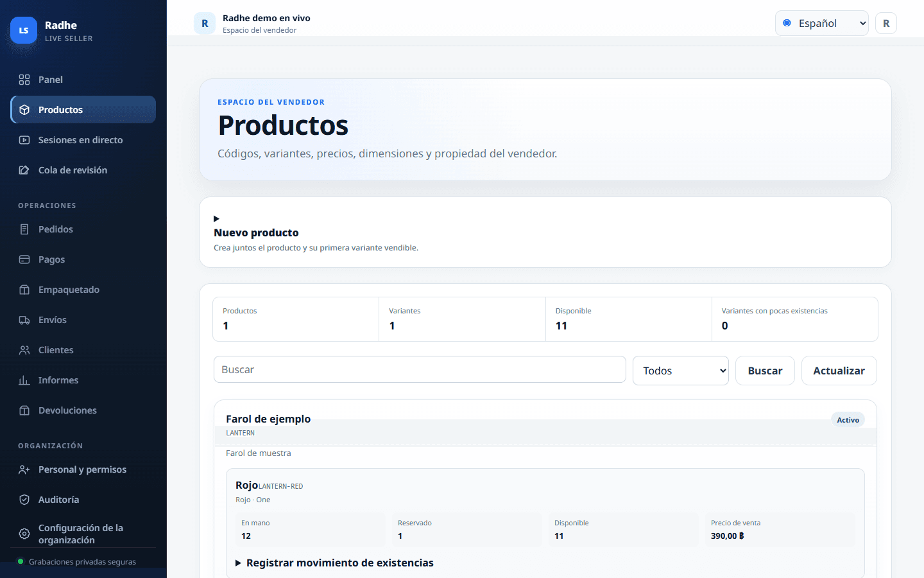Click the Reservado value 1

(x=400, y=536)
